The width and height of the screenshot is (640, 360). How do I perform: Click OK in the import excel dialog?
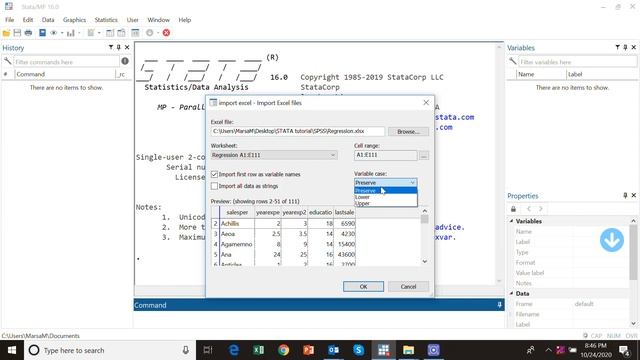click(363, 287)
